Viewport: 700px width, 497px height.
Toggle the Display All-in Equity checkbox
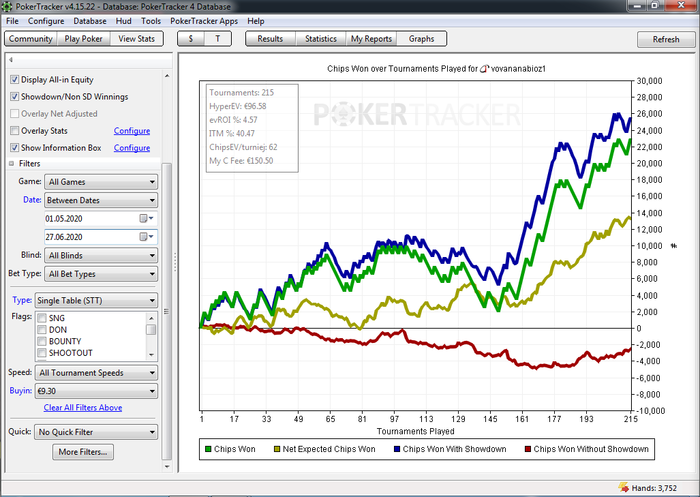click(15, 79)
